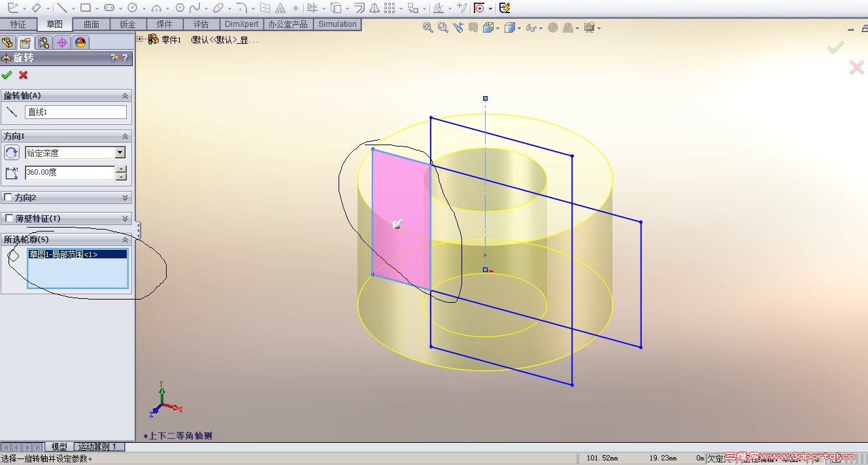The image size is (868, 465).
Task: Select the Mirror Entities tool
Action: pyautogui.click(x=374, y=8)
